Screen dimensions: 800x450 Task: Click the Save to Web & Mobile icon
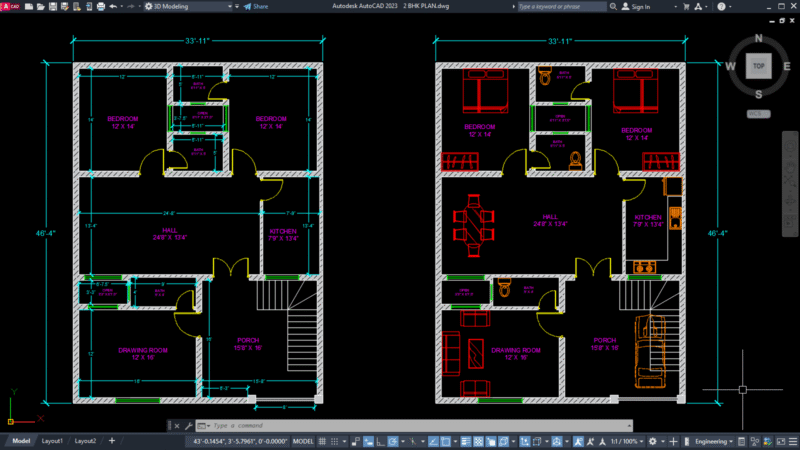pos(89,6)
